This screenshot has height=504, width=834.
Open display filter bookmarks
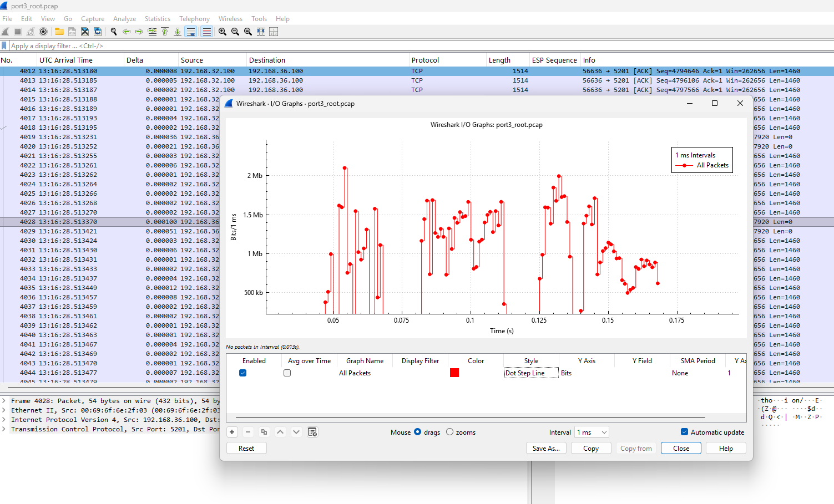(x=4, y=45)
